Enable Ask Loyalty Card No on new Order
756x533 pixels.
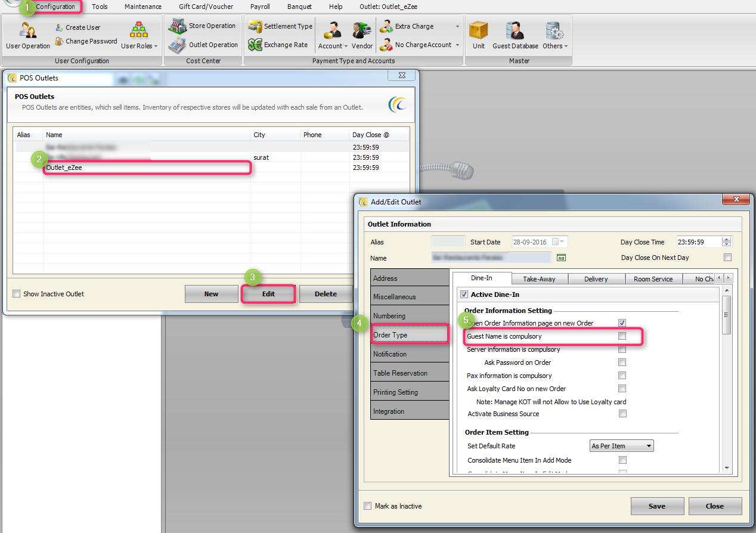(x=622, y=389)
